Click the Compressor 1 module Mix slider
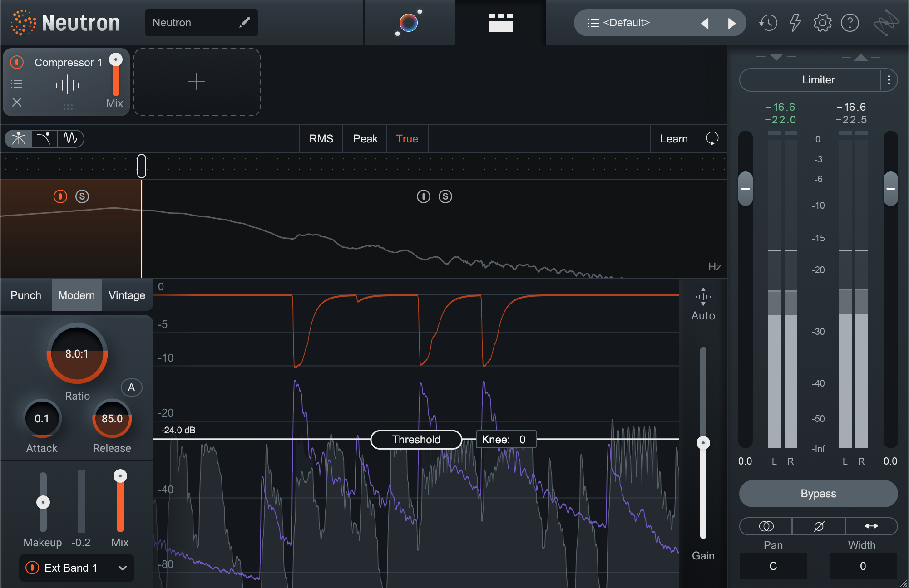This screenshot has width=909, height=588. tap(116, 75)
